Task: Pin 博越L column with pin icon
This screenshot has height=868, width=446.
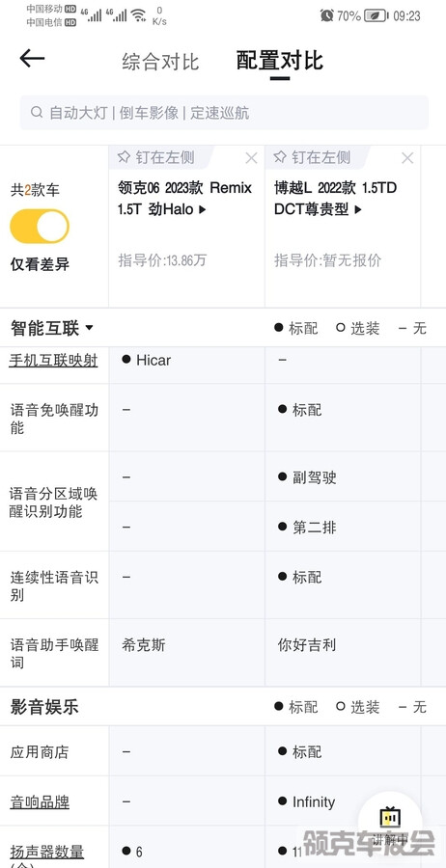Action: coord(280,157)
